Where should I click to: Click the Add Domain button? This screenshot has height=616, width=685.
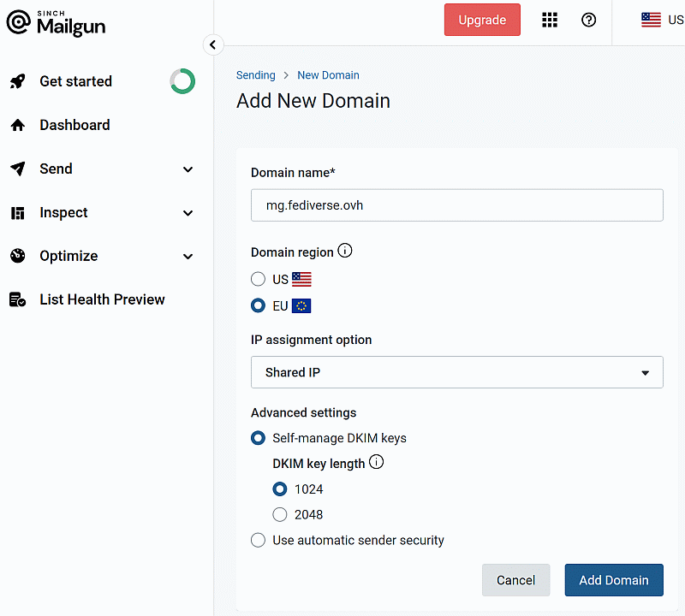pyautogui.click(x=613, y=580)
